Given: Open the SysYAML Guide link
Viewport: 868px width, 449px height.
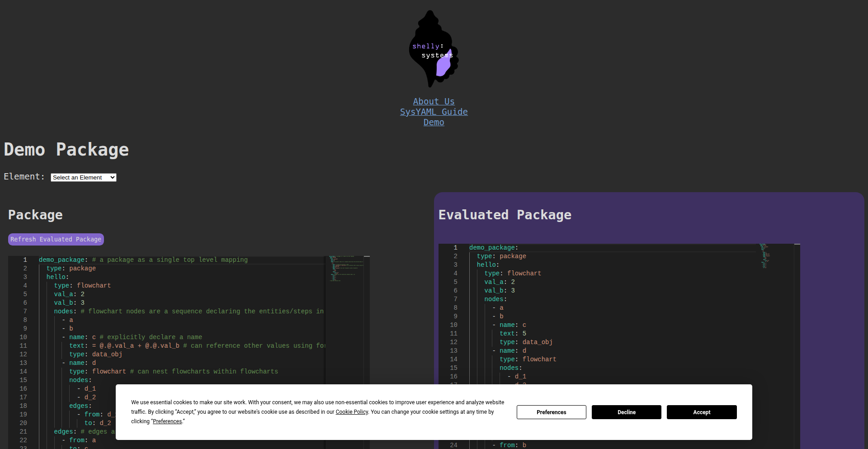Looking at the screenshot, I should 434,112.
